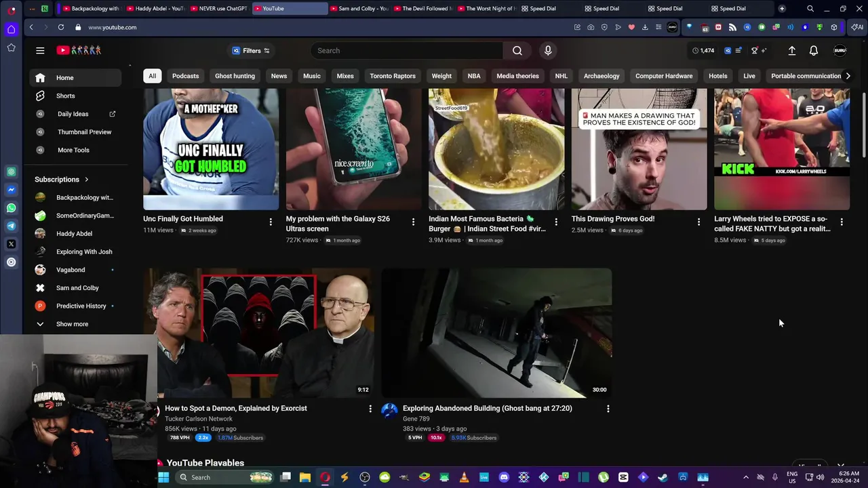Open the Opera sidebar home icon
Image resolution: width=868 pixels, height=488 pixels.
pyautogui.click(x=12, y=29)
